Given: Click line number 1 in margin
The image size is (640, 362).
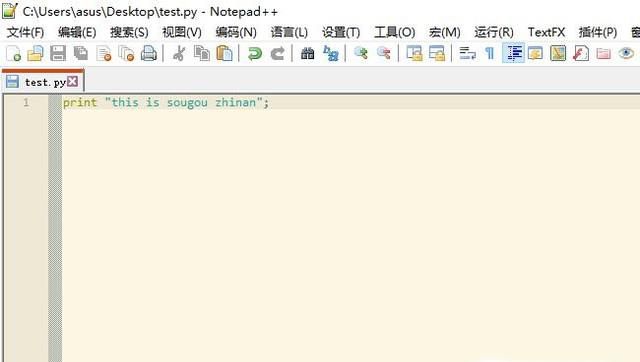Looking at the screenshot, I should [x=26, y=102].
